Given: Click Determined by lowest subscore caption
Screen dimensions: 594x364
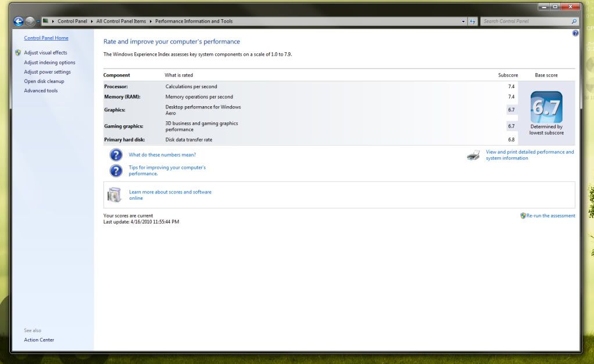Looking at the screenshot, I should (x=546, y=130).
